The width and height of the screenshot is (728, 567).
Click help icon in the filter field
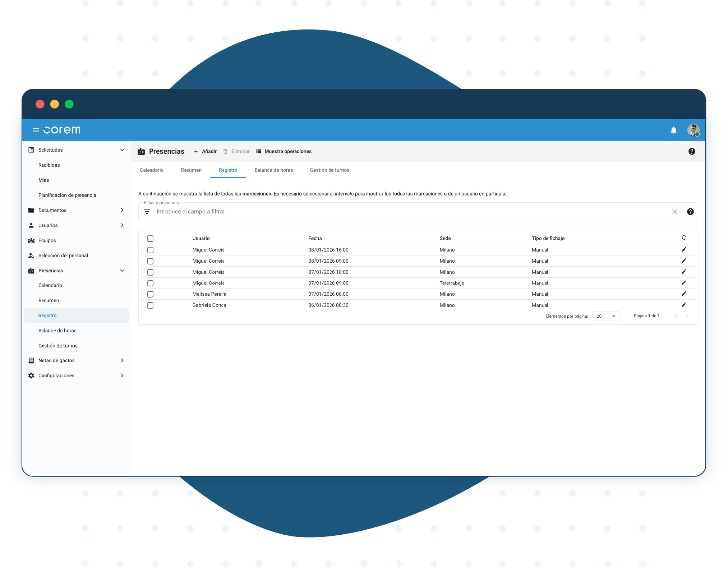pyautogui.click(x=690, y=212)
